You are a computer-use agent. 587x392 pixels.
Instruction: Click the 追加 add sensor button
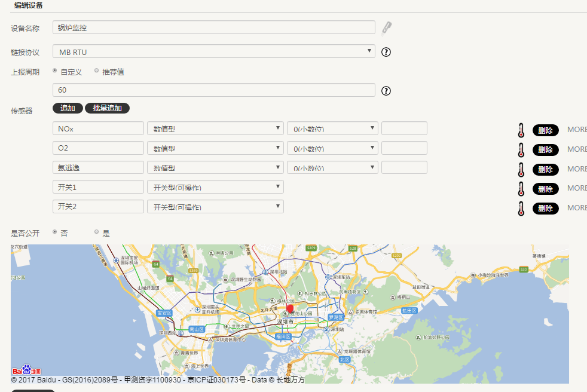click(x=68, y=108)
